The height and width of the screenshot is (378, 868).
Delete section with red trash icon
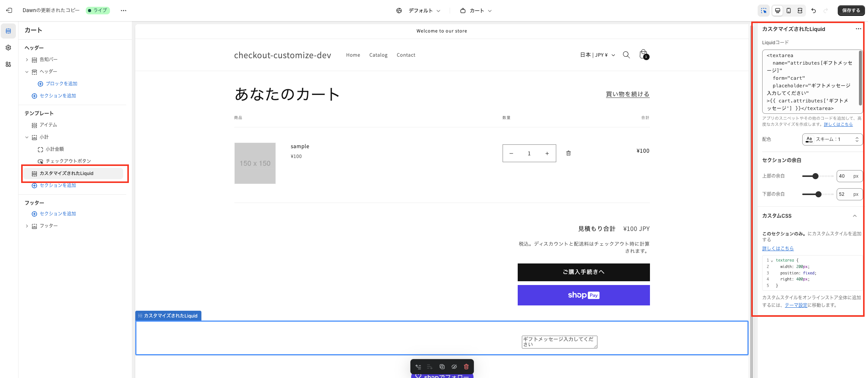tap(466, 367)
